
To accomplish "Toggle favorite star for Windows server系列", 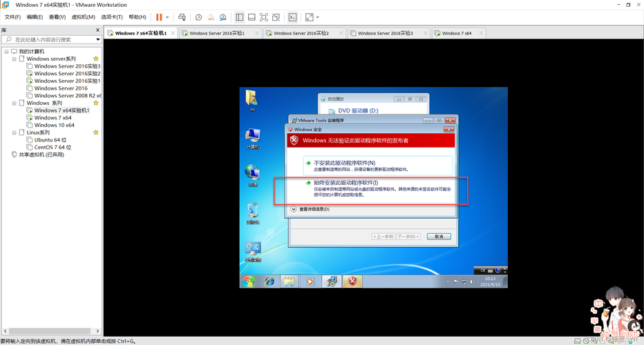I will [95, 59].
